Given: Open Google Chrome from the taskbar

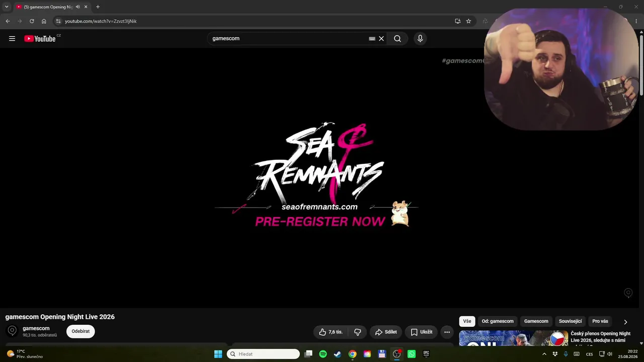Looking at the screenshot, I should [353, 354].
